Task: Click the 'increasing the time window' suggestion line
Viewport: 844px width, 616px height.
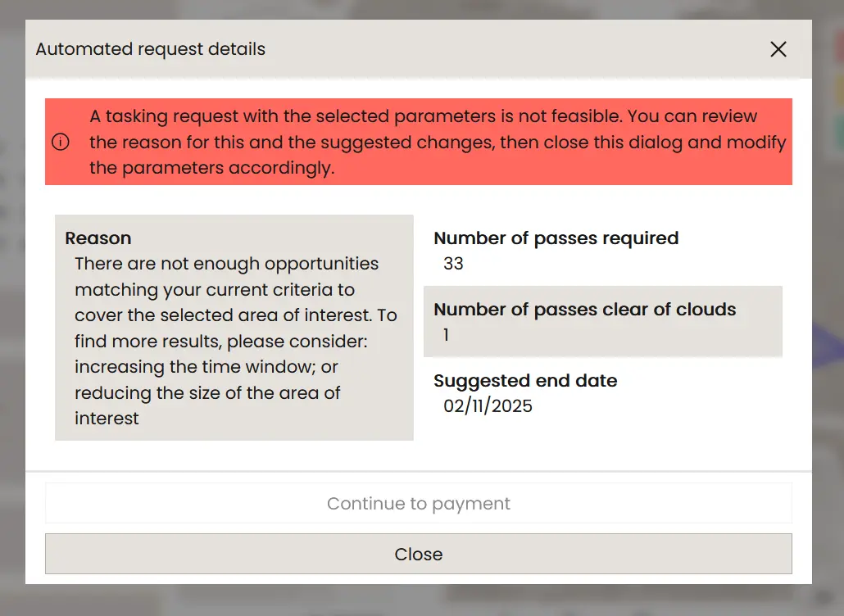Action: (x=206, y=367)
